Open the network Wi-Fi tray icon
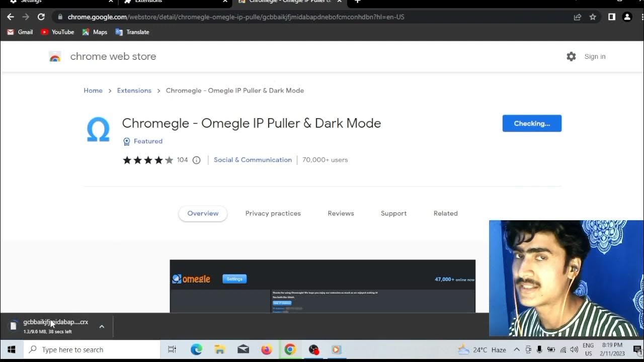Screen dimensions: 644x362 coord(563,349)
